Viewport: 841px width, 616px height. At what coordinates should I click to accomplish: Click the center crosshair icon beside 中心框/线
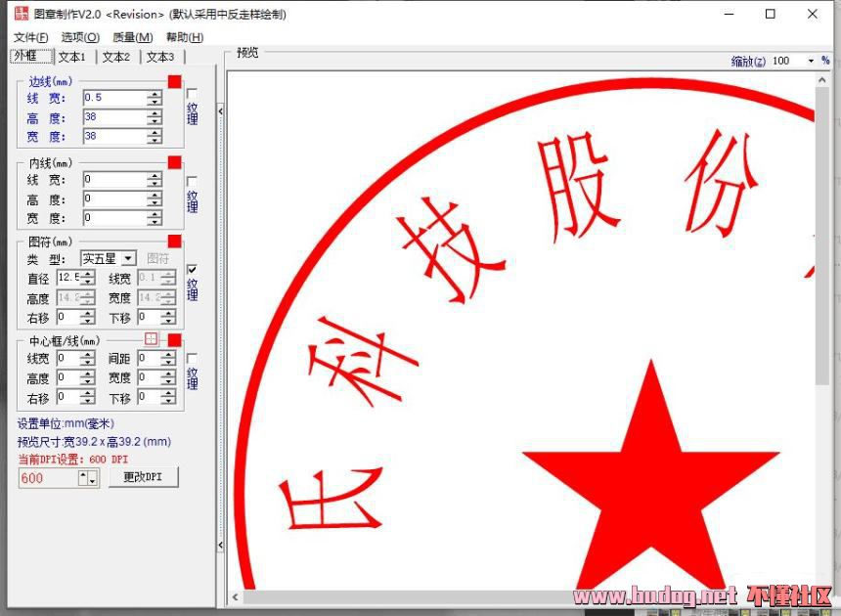click(152, 339)
